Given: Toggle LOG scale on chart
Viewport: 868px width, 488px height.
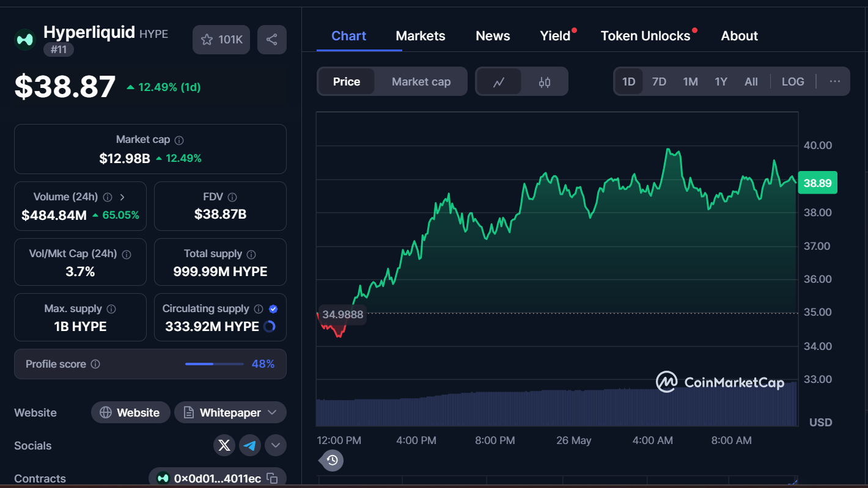Looking at the screenshot, I should point(793,82).
